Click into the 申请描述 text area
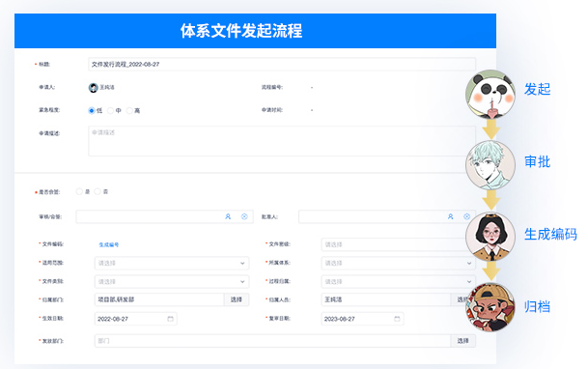 point(282,141)
